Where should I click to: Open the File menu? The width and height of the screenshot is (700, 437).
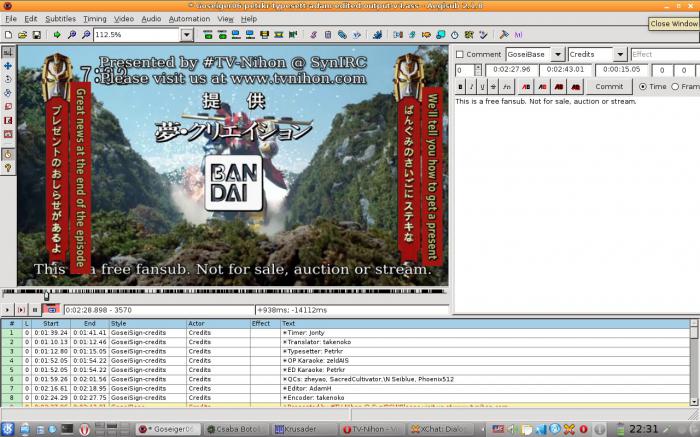(x=11, y=19)
